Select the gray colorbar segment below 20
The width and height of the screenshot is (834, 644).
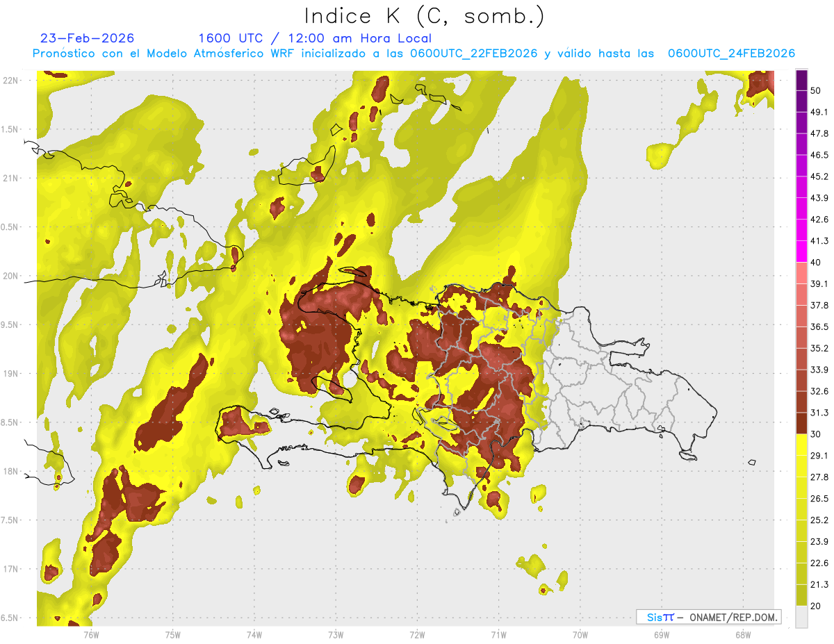click(x=802, y=616)
